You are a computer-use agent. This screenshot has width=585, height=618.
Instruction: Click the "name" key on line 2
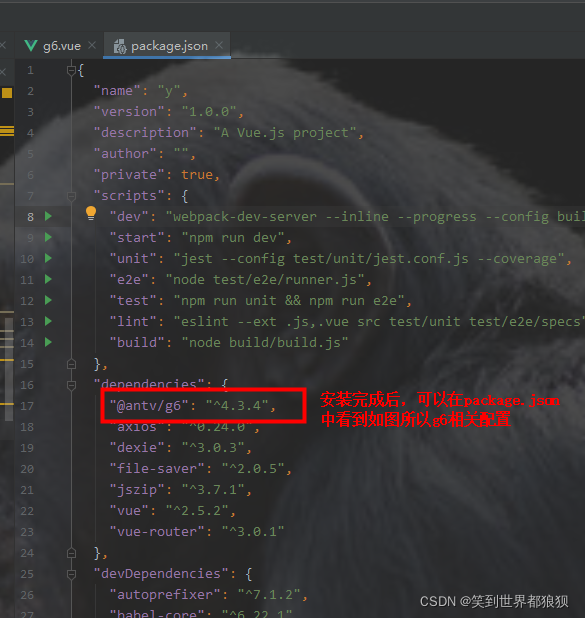(117, 91)
